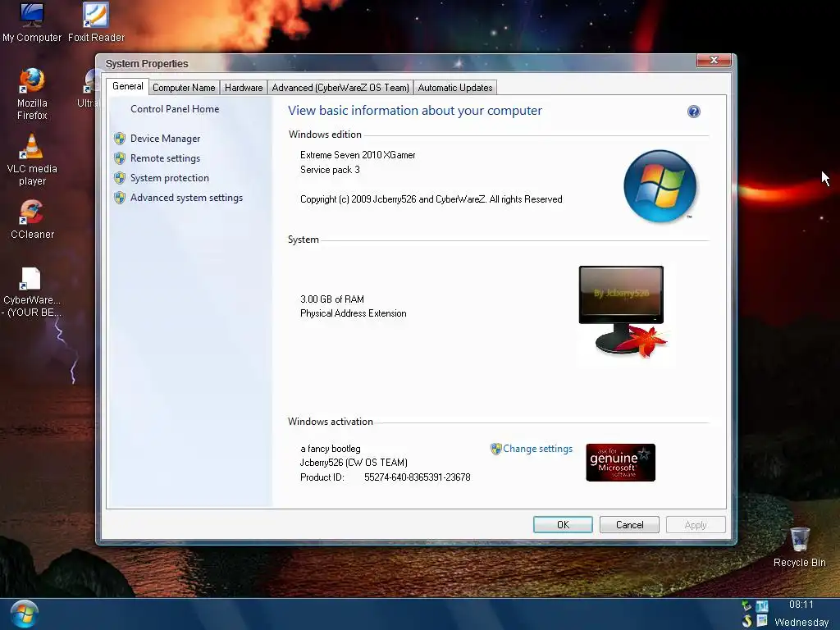Image resolution: width=840 pixels, height=630 pixels.
Task: Click the Control Panel Home link
Action: point(175,109)
